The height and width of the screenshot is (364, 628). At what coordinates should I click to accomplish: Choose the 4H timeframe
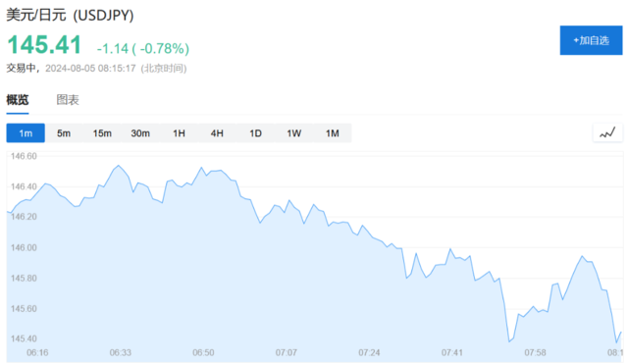click(x=217, y=133)
